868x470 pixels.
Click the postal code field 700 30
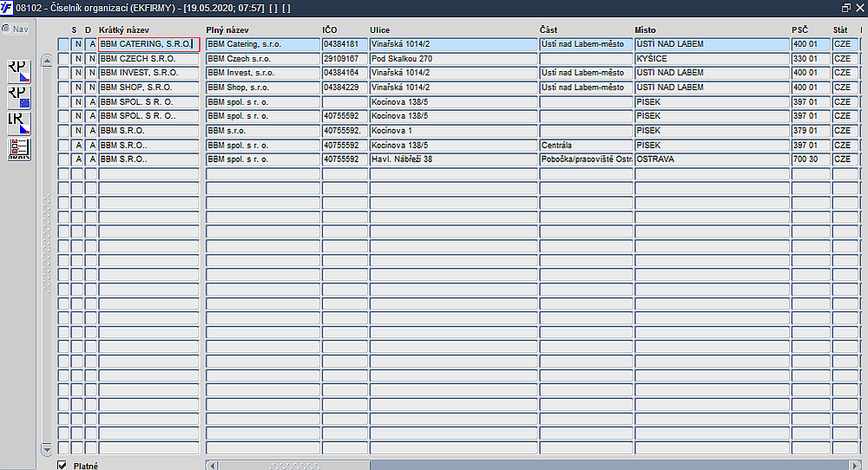[811, 160]
